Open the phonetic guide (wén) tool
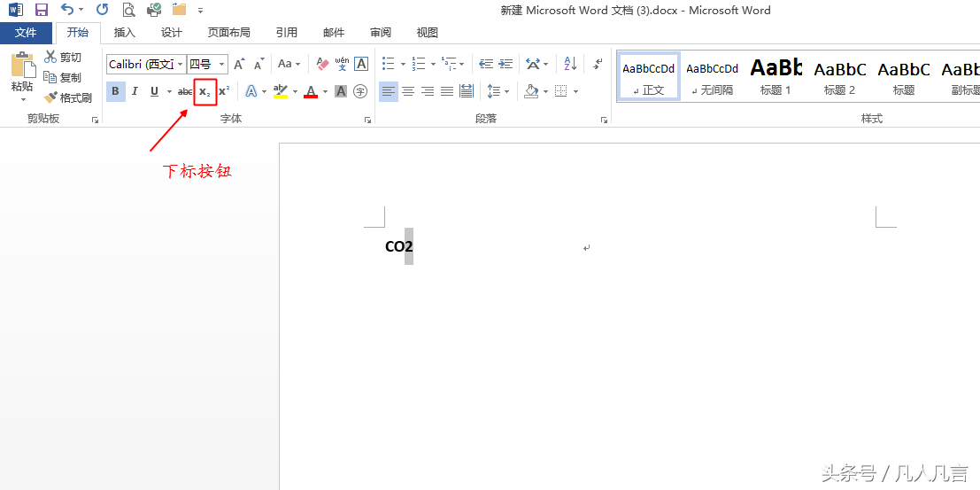Viewport: 980px width, 490px height. 342,64
